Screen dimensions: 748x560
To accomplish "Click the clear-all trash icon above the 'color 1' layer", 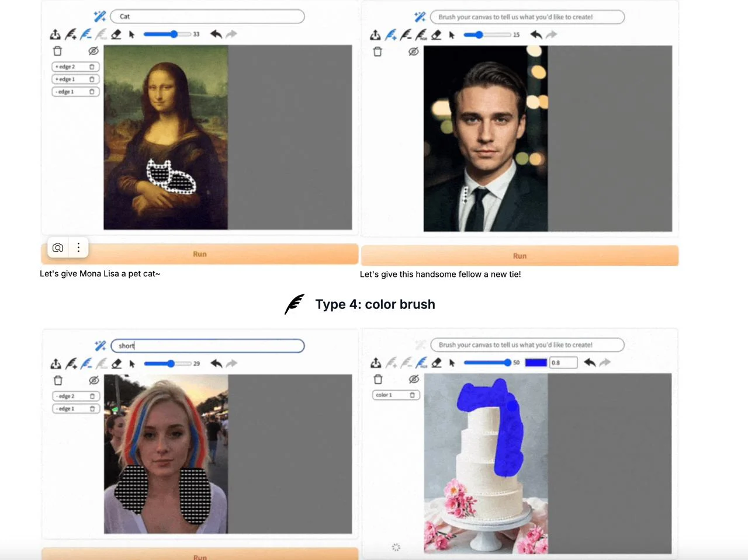I will pos(378,380).
